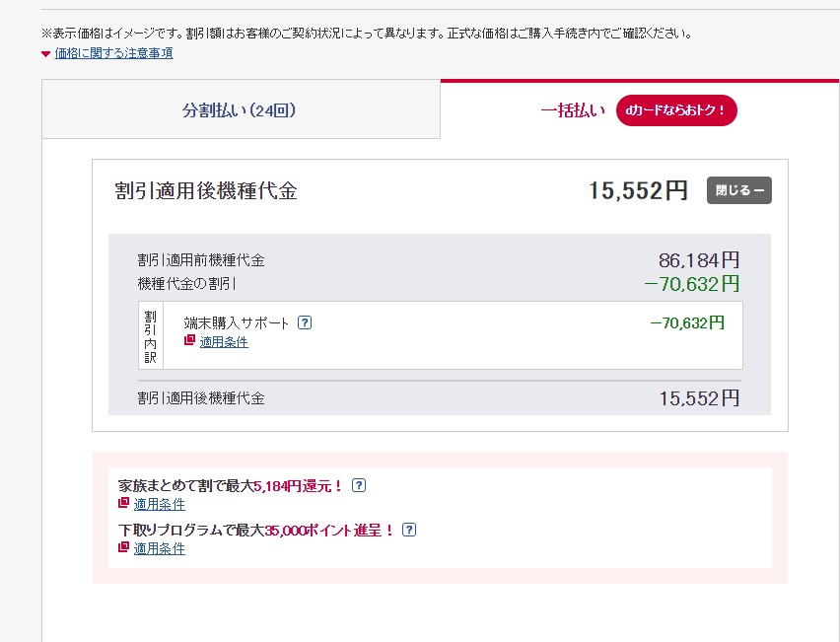Click the dカードならおトク! badge
840x642 pixels.
(676, 110)
